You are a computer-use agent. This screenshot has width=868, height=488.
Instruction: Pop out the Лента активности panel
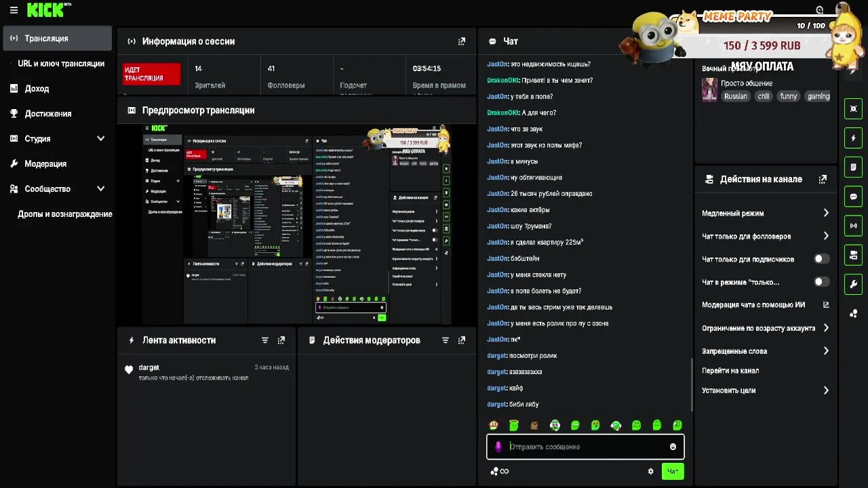[x=281, y=340]
